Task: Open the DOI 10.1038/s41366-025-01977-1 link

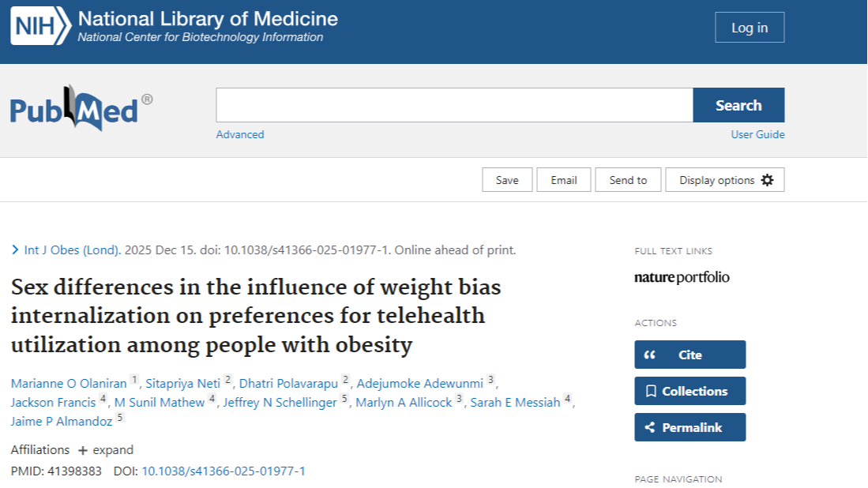Action: [223, 471]
